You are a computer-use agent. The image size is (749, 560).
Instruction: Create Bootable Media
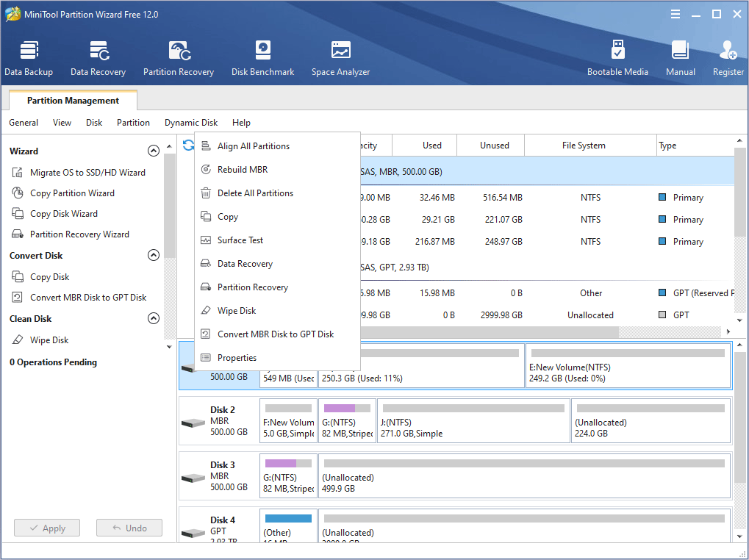[x=617, y=58]
